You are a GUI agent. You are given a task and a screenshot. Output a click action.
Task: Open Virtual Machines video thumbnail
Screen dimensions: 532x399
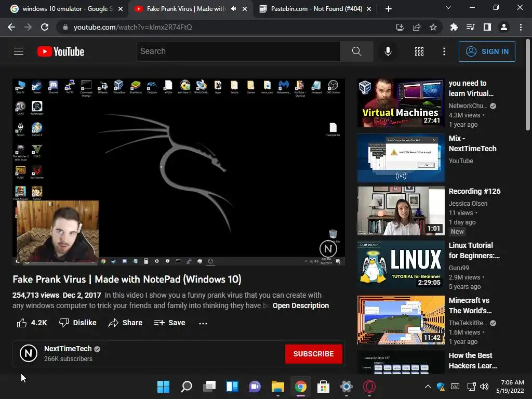401,103
